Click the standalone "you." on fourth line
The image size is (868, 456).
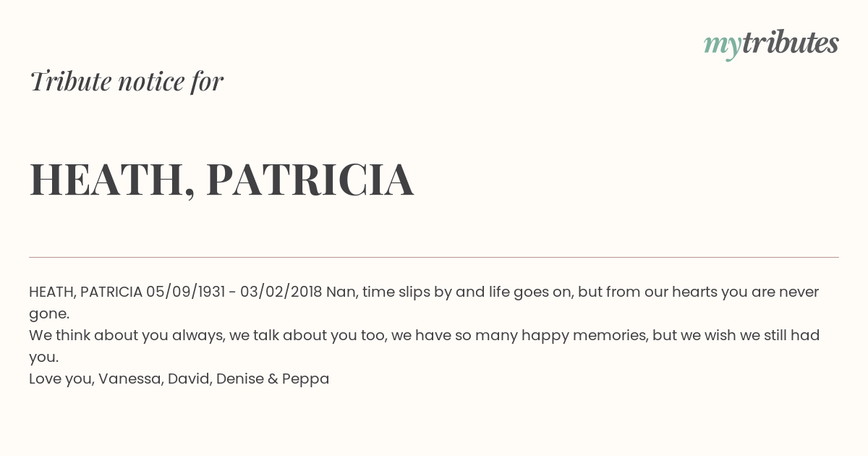[x=43, y=358]
